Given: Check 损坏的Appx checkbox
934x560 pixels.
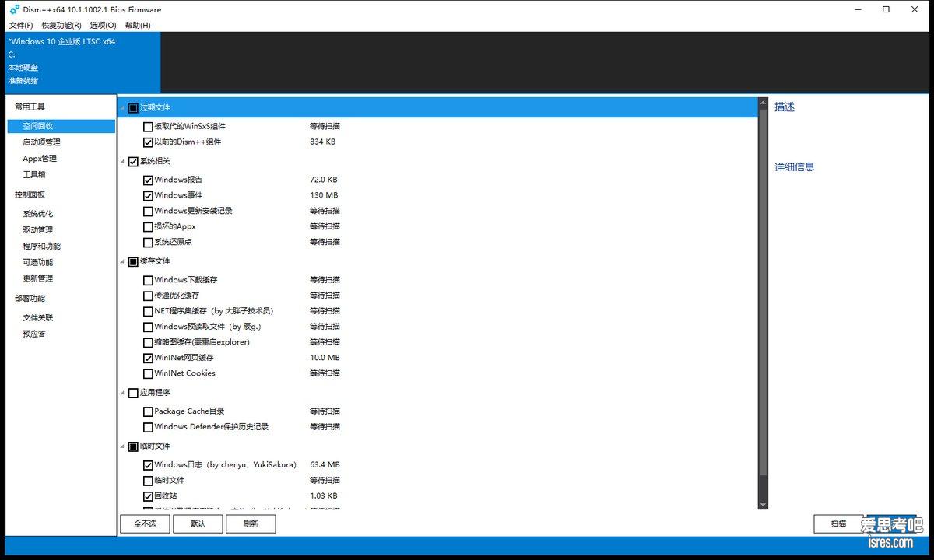Looking at the screenshot, I should (x=148, y=227).
